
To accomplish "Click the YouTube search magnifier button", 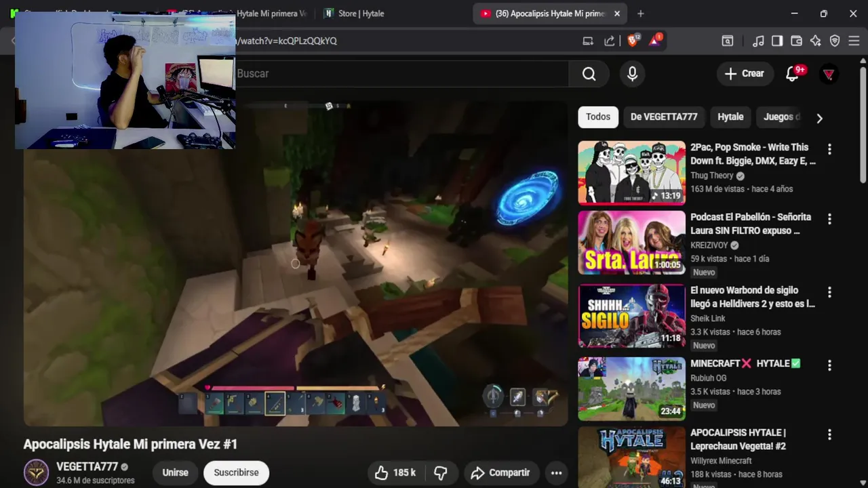I will 589,74.
